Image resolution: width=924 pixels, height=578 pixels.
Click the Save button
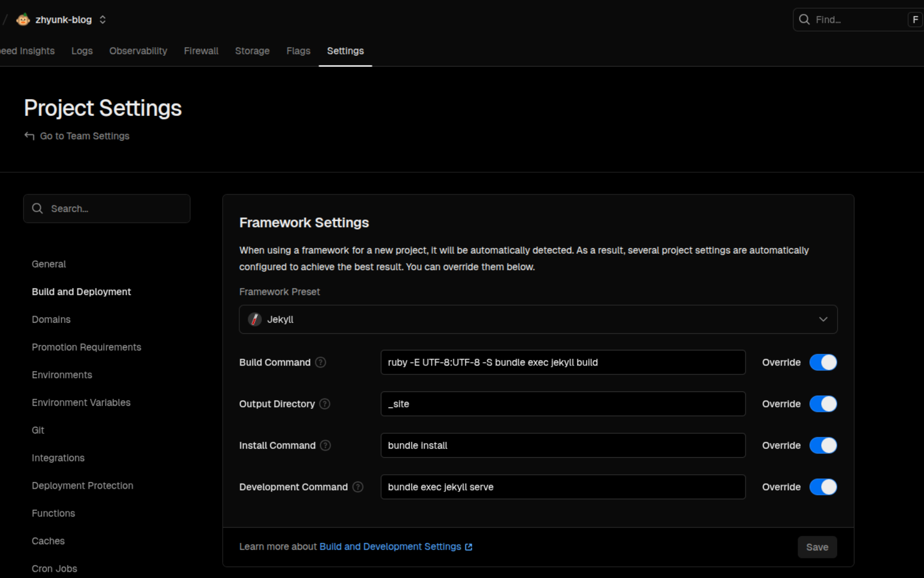point(817,547)
